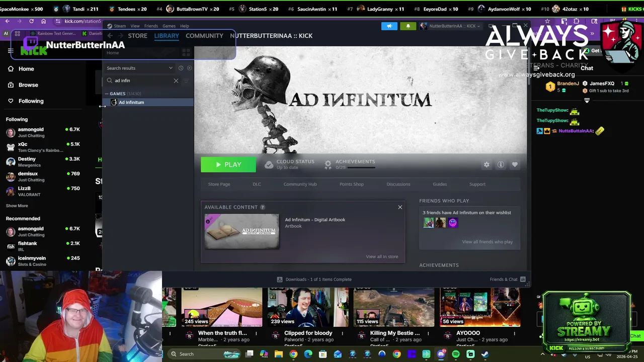
Task: Select Ad Infinitum in the library list
Action: [x=148, y=102]
